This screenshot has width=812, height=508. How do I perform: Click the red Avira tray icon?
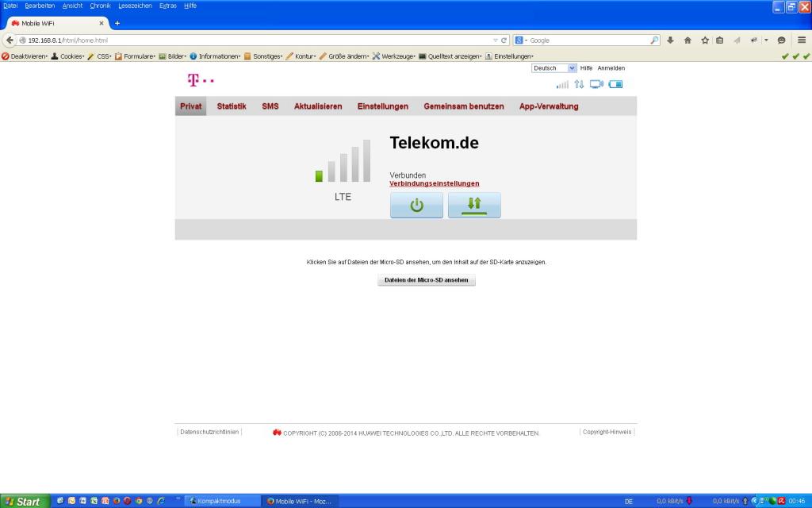coord(781,501)
